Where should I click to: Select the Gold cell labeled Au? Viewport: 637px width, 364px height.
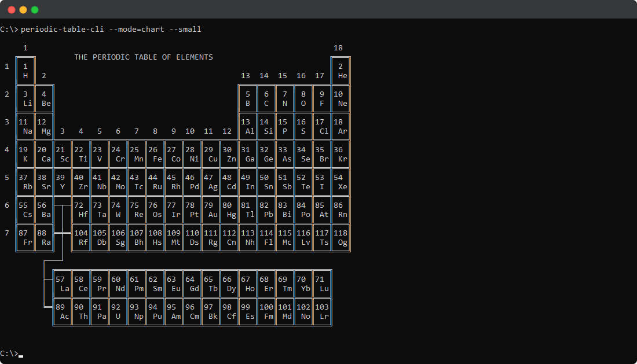(x=211, y=209)
